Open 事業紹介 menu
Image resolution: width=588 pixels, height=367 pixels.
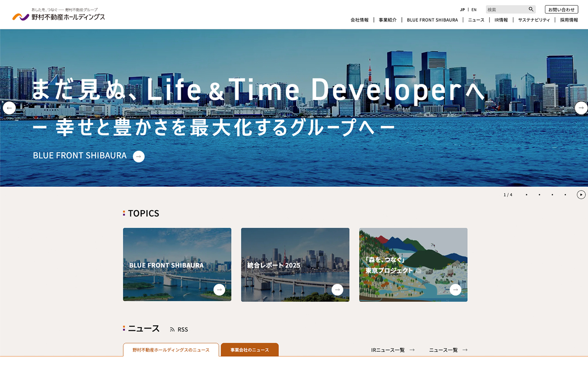(388, 20)
